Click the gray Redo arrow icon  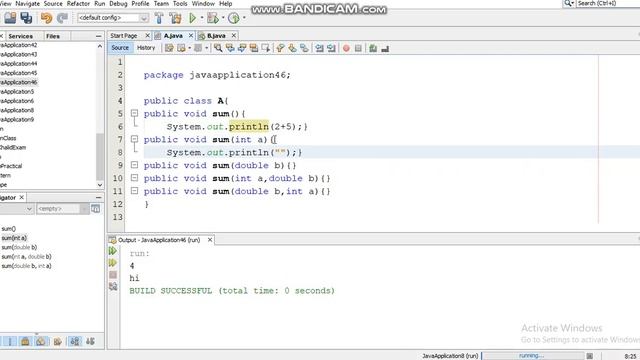(62, 18)
